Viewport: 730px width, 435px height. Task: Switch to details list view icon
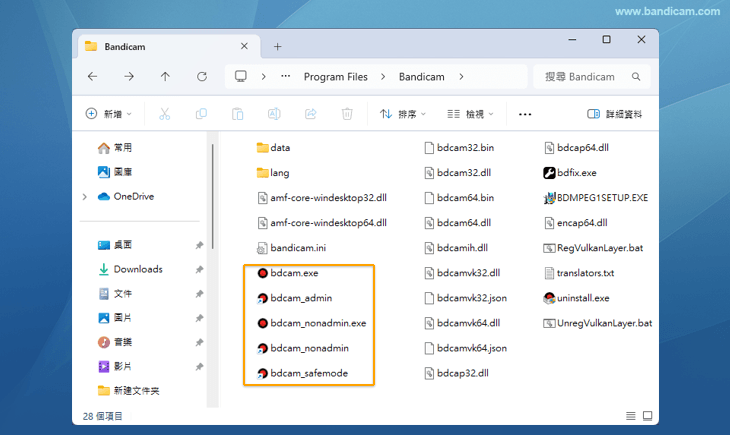(x=630, y=415)
